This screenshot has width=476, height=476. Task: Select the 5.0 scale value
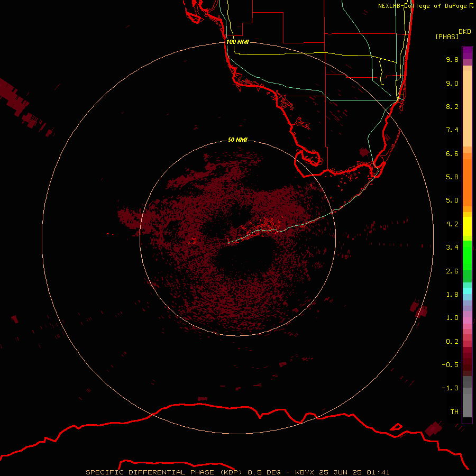[x=452, y=200]
